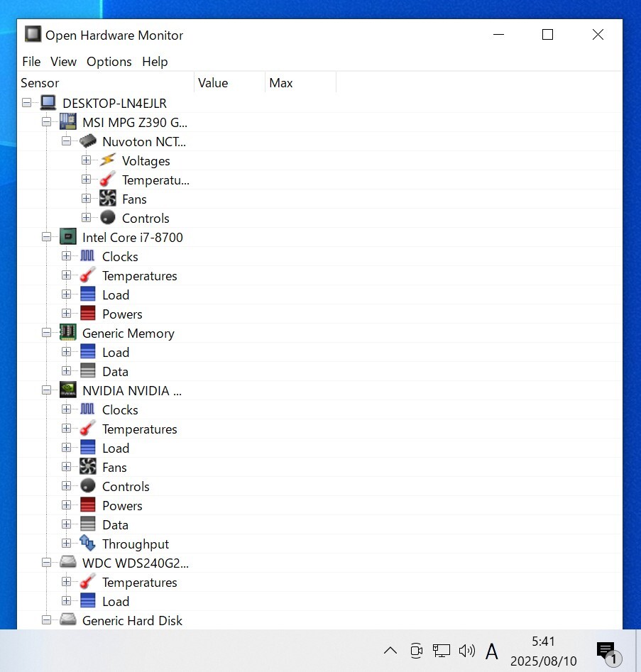
Task: Click the Controls knob icon under NVIDIA
Action: (87, 486)
